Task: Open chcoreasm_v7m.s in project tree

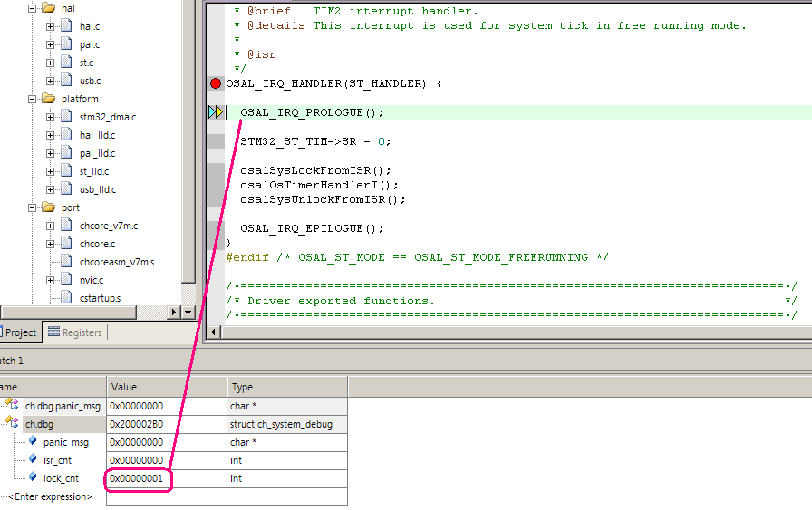Action: (117, 262)
